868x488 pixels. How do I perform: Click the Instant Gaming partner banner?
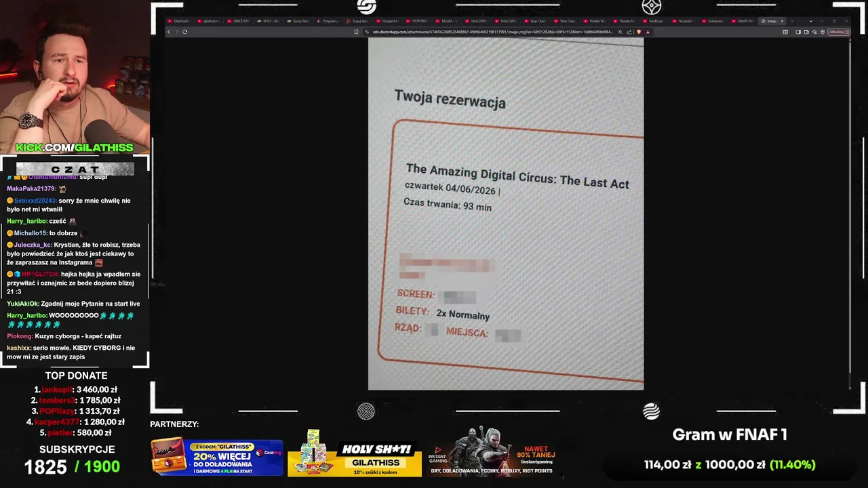pyautogui.click(x=494, y=453)
